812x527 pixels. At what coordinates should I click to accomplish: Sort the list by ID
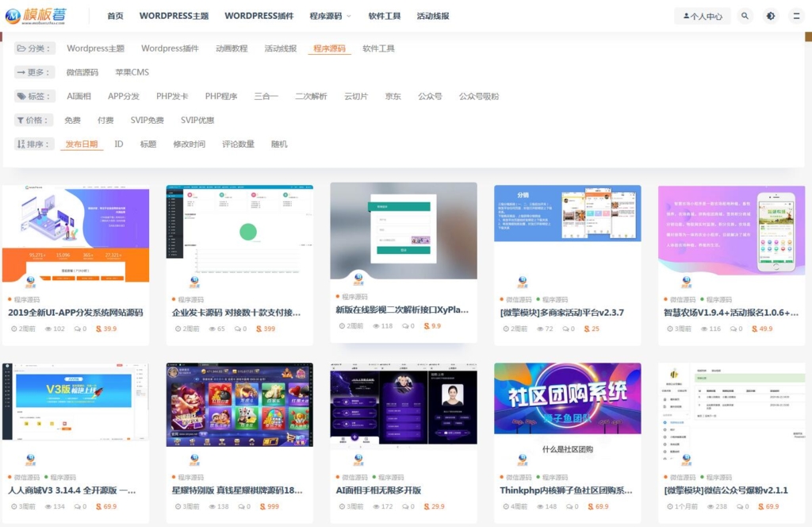[119, 144]
